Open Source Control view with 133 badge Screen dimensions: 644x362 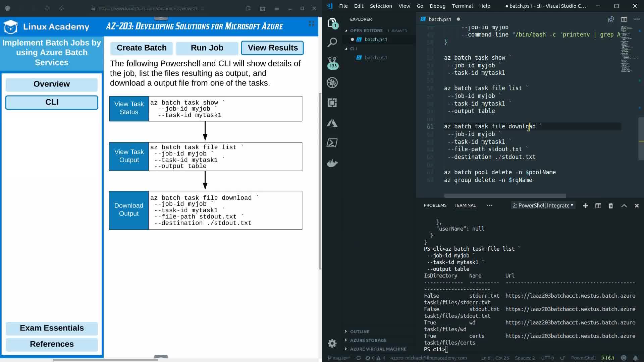coord(332,62)
